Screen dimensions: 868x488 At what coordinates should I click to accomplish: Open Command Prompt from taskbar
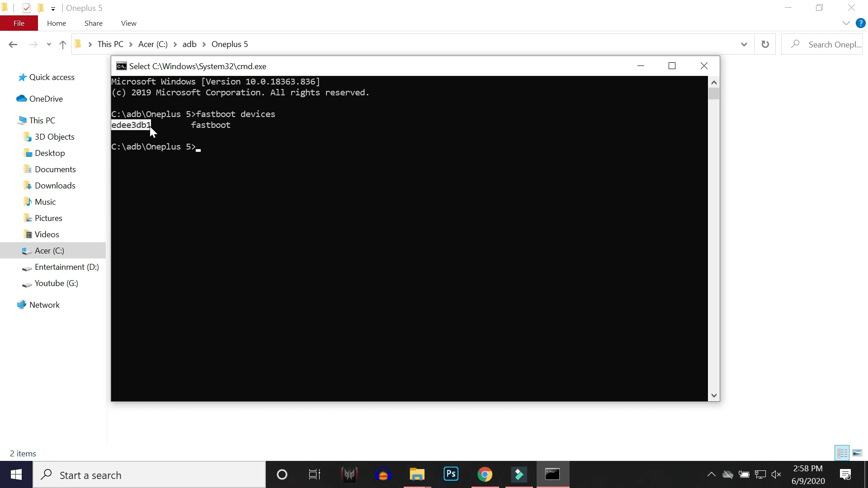click(552, 474)
